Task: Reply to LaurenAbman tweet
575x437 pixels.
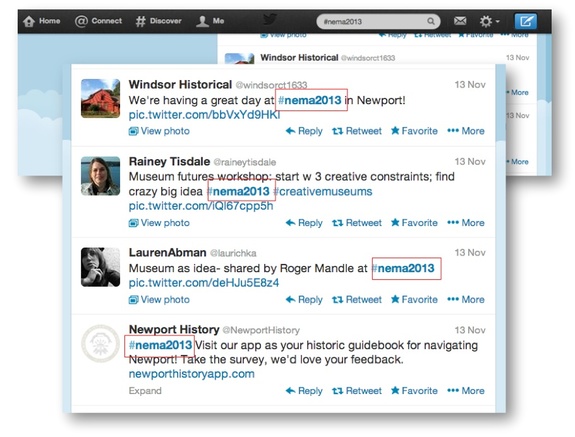Action: coord(304,300)
